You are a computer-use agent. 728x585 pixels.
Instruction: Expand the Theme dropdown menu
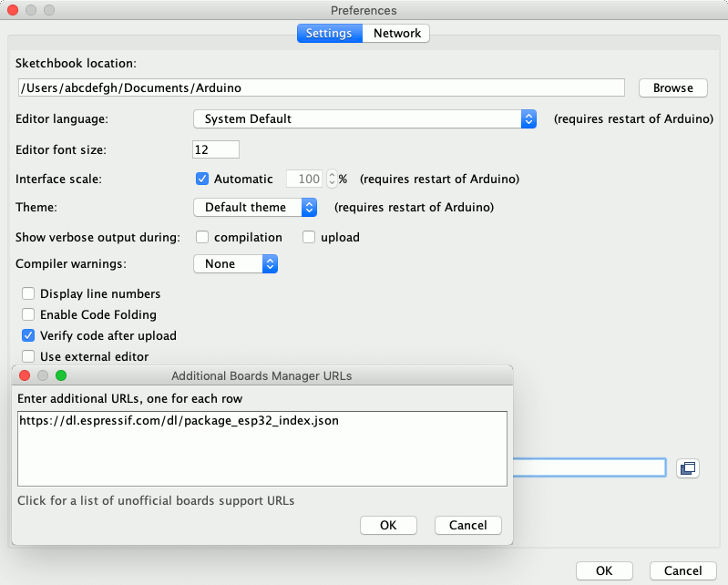coord(255,208)
